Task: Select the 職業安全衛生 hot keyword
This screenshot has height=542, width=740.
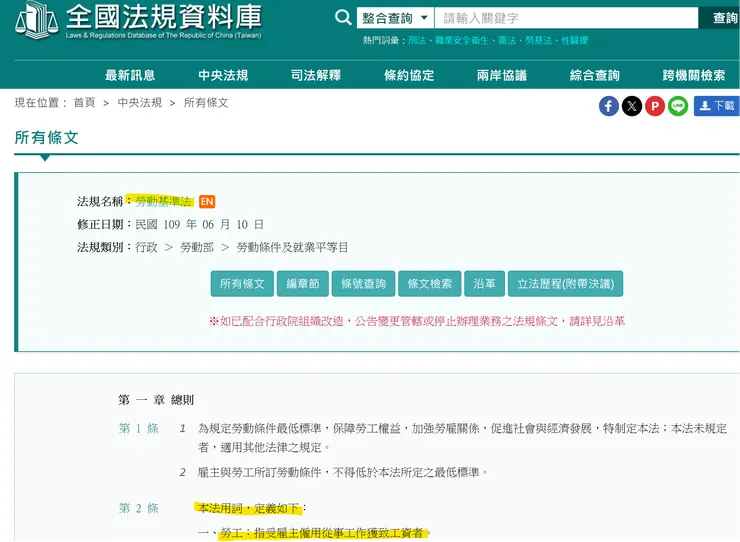Action: click(x=462, y=41)
